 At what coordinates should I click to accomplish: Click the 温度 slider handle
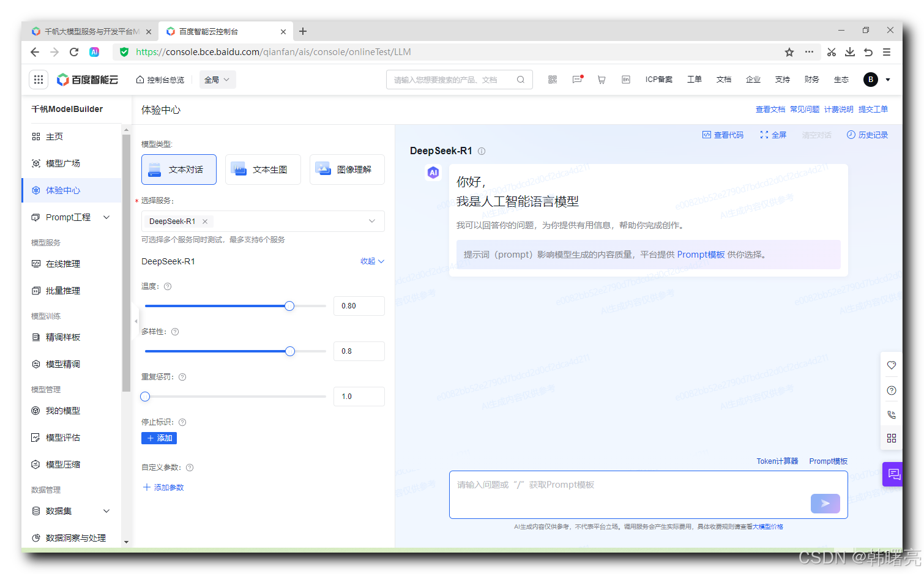click(289, 306)
